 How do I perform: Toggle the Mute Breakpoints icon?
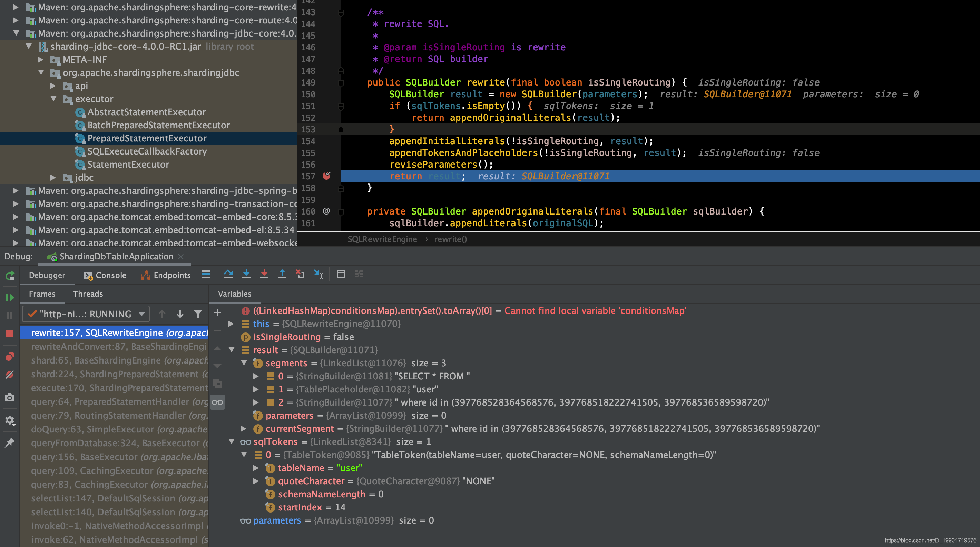[x=10, y=375]
